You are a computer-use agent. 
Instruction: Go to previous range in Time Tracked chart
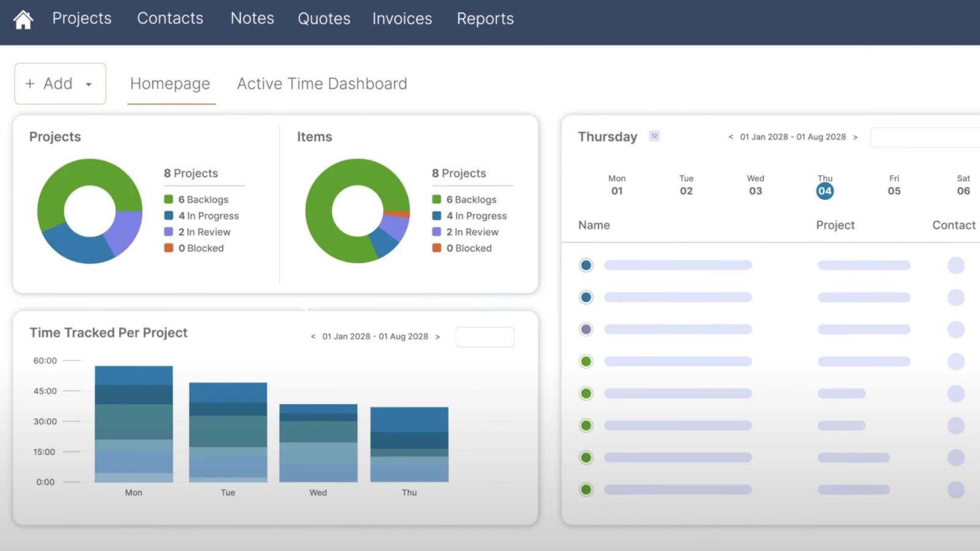click(x=313, y=337)
